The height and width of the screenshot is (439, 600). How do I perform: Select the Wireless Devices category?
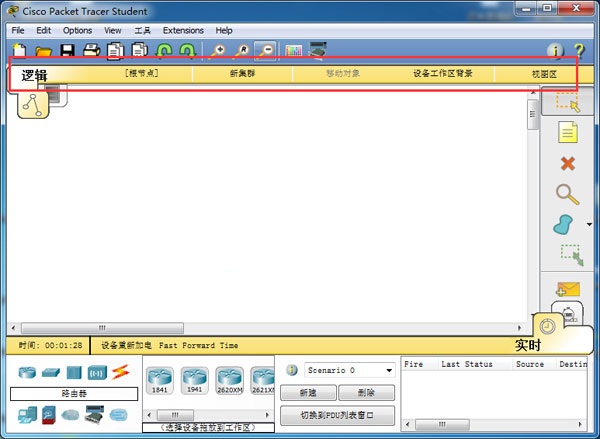97,372
